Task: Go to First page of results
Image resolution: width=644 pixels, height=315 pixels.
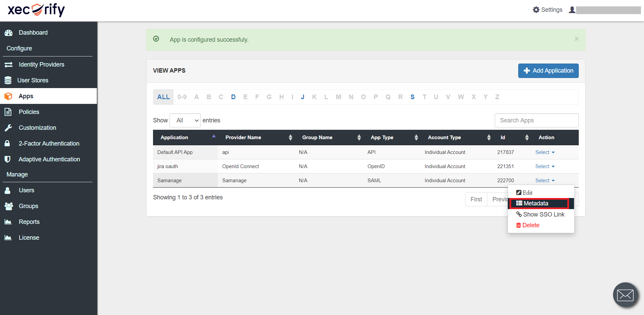Action: point(476,199)
